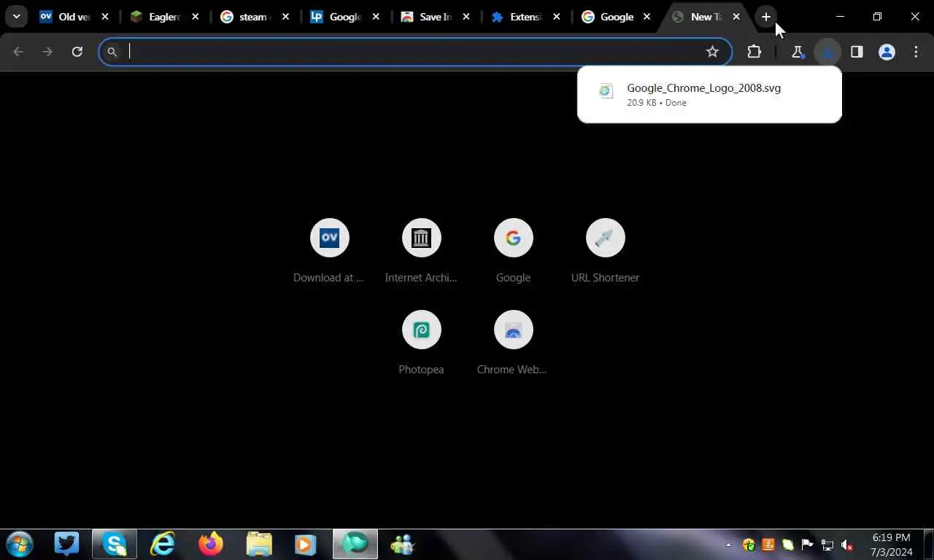Open Windows Explorer folder in taskbar
Screen dimensions: 934x560
point(259,545)
